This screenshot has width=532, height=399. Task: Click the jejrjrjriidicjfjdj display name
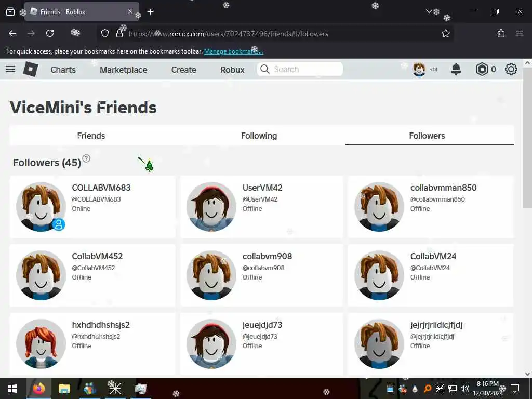point(436,325)
